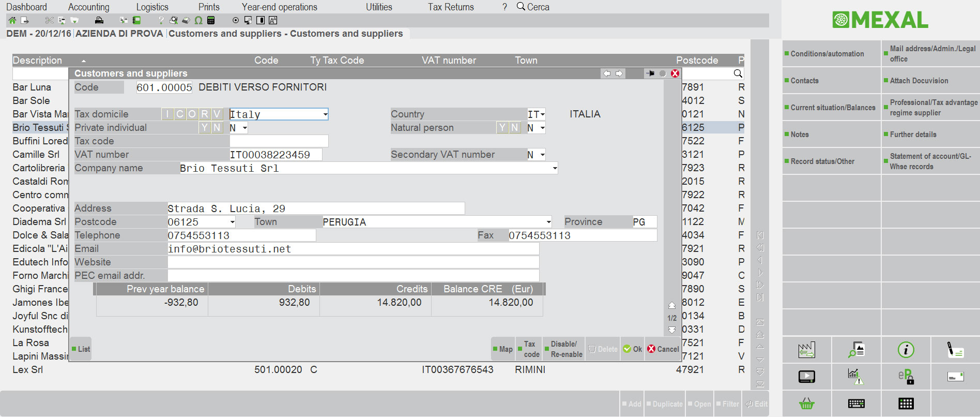Viewport: 980px width, 417px height.
Task: Set Natural person toggle to N
Action: (514, 128)
